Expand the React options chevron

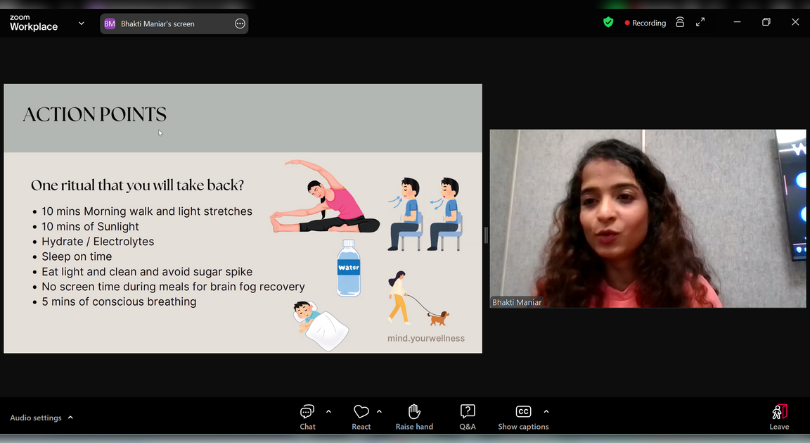379,411
